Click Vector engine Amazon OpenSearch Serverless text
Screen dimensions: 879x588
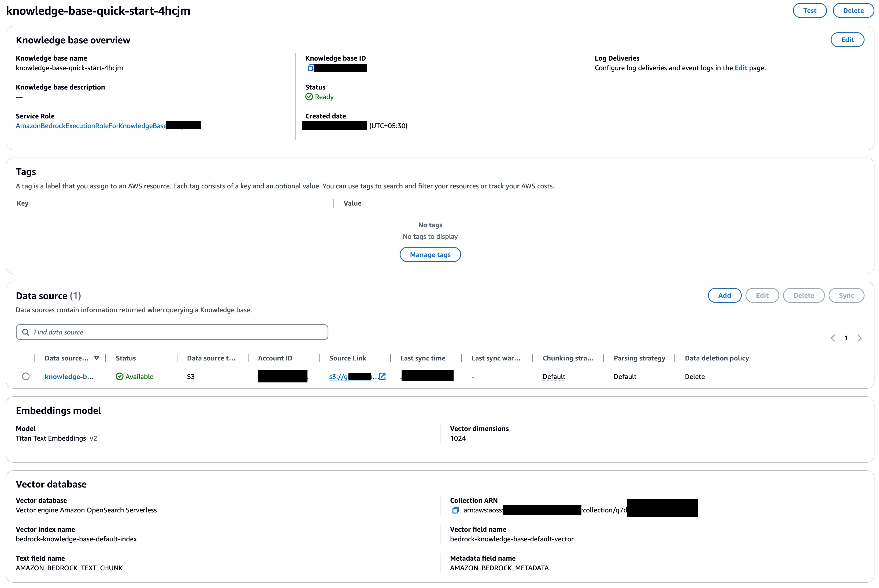click(x=86, y=510)
